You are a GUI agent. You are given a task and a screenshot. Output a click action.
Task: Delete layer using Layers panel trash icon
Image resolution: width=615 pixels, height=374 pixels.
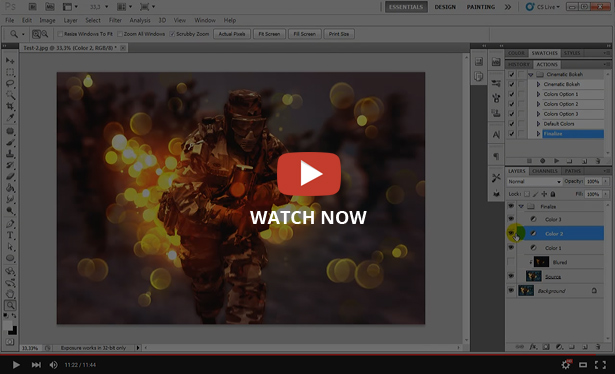pos(598,347)
